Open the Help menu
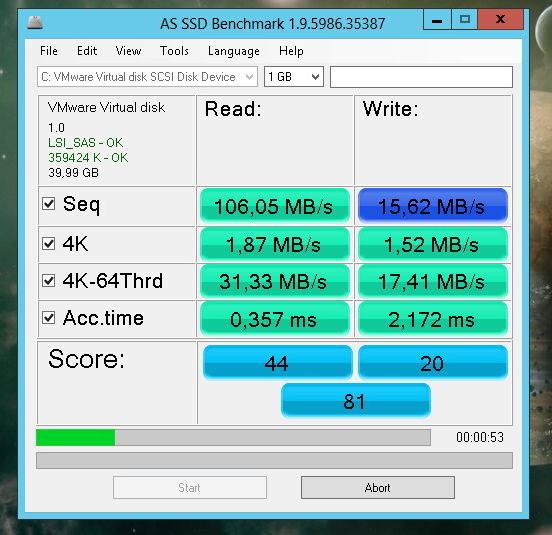552x535 pixels. [291, 51]
